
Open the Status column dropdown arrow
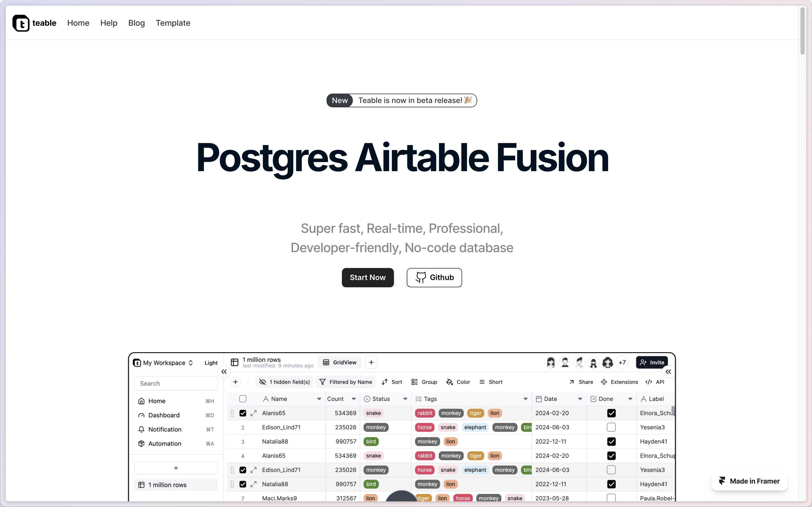pyautogui.click(x=405, y=399)
